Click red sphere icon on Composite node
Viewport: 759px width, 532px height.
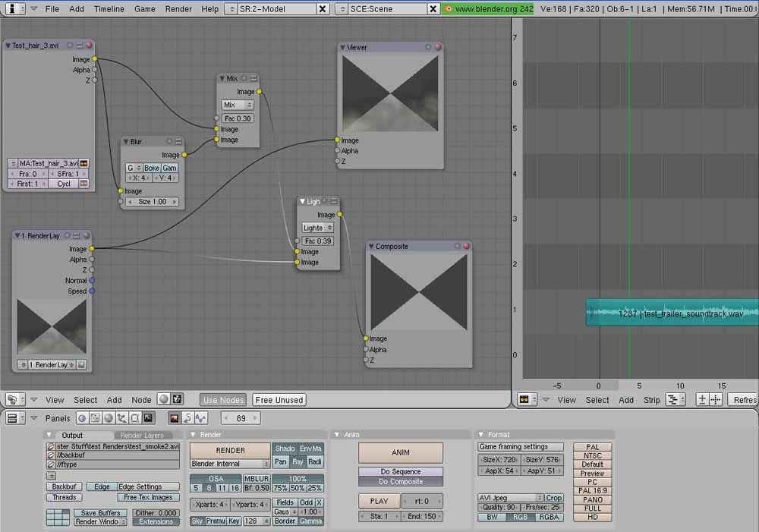pos(467,246)
